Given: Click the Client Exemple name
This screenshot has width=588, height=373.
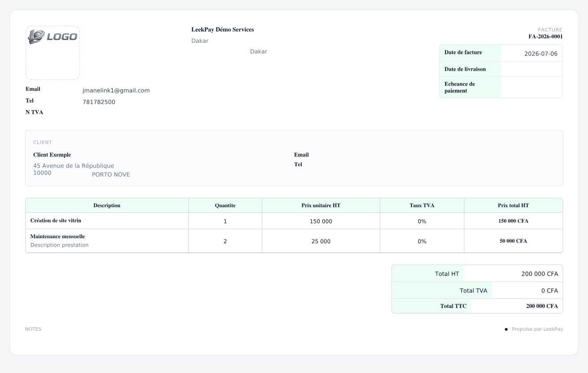Looking at the screenshot, I should 52,155.
